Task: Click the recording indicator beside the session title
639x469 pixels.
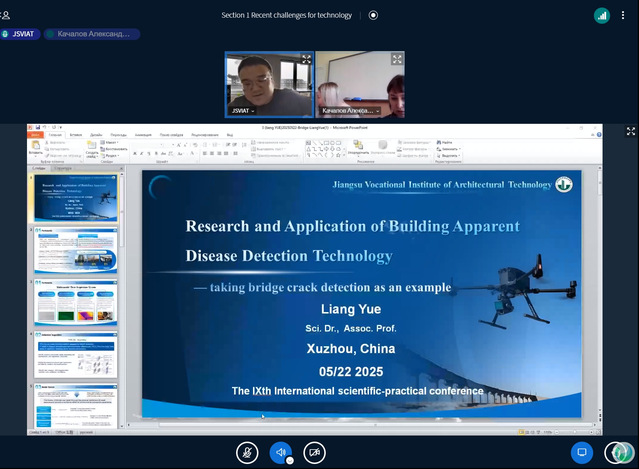Action: (373, 15)
